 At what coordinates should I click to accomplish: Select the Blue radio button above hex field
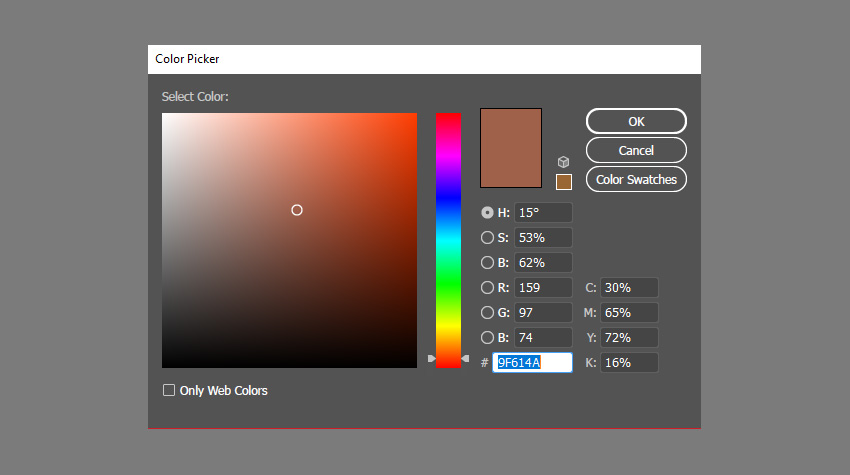487,338
